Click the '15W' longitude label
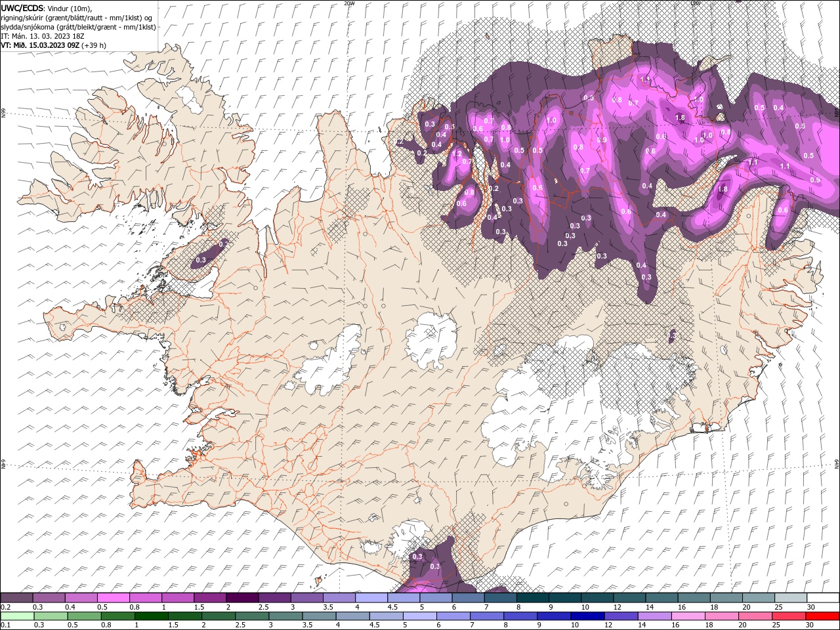The height and width of the screenshot is (630, 840). 695,3
